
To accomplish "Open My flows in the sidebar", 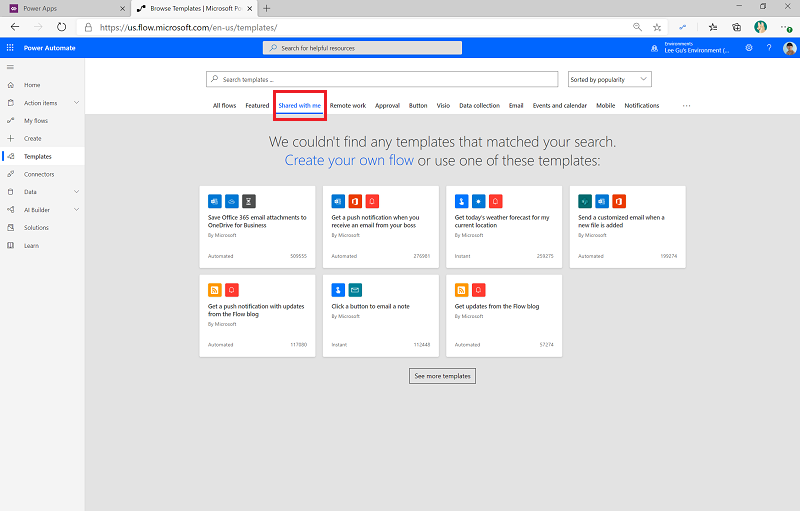I will (x=42, y=121).
